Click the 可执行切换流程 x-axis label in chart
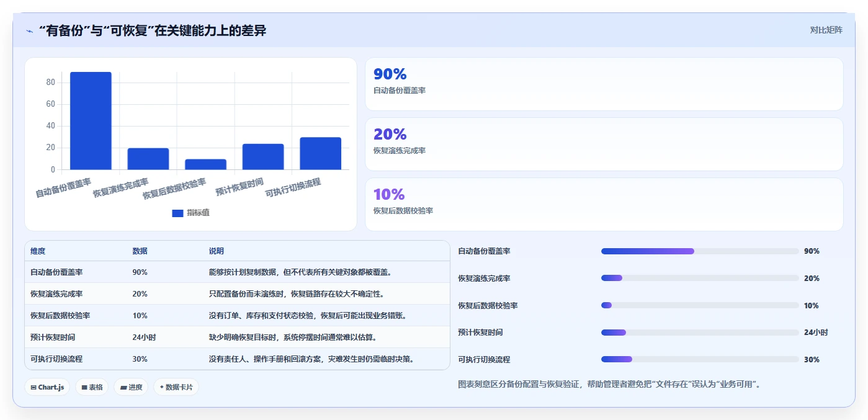The height and width of the screenshot is (420, 868). (x=293, y=188)
